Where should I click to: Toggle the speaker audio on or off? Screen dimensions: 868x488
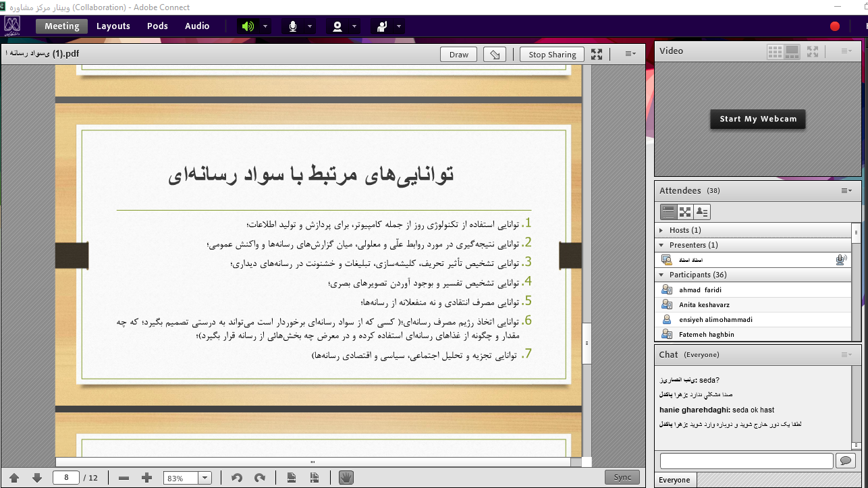pyautogui.click(x=248, y=26)
